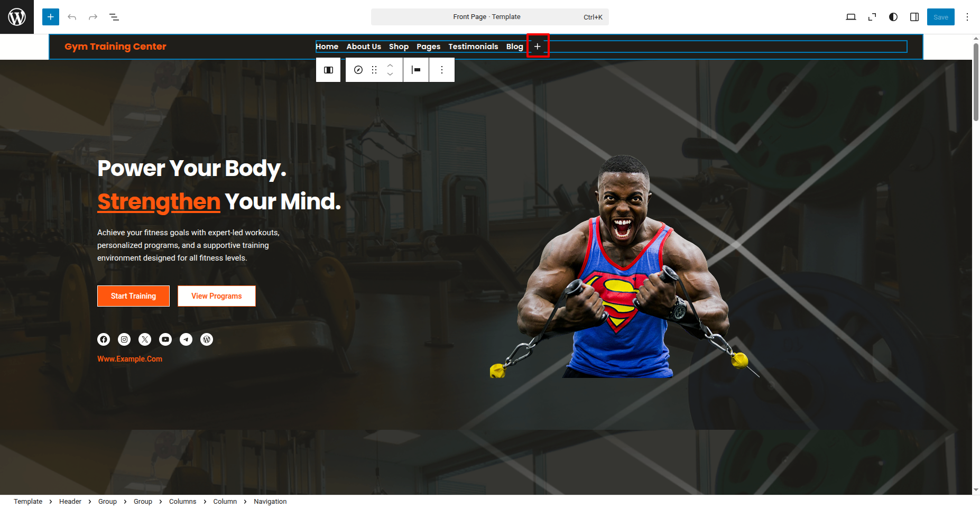The height and width of the screenshot is (508, 980).
Task: Open the device preview view dropdown
Action: (851, 17)
